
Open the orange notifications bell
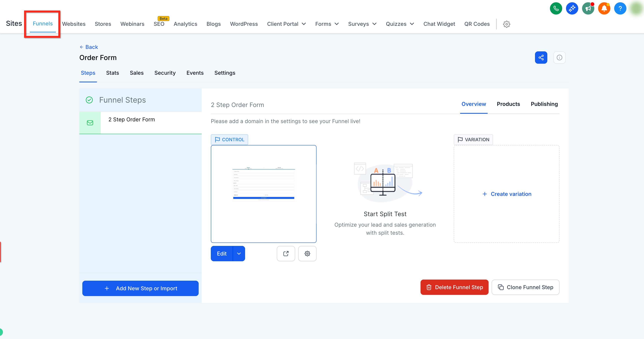pyautogui.click(x=604, y=8)
